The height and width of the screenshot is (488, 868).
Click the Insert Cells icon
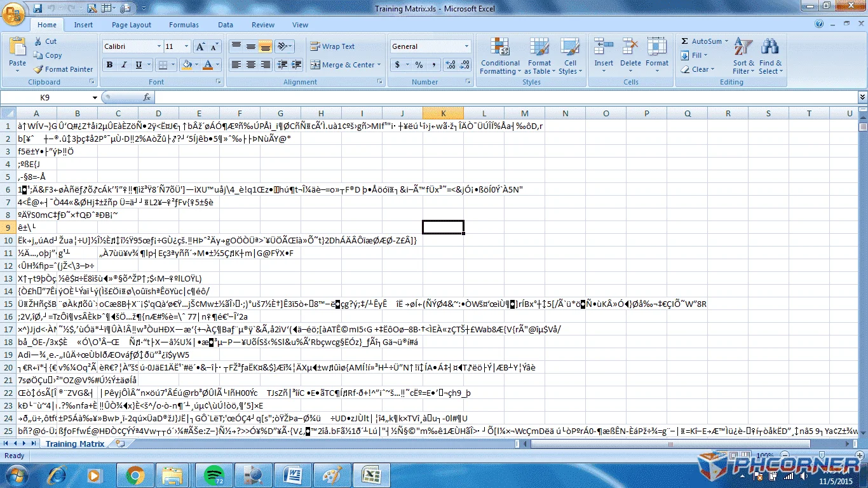pos(604,46)
